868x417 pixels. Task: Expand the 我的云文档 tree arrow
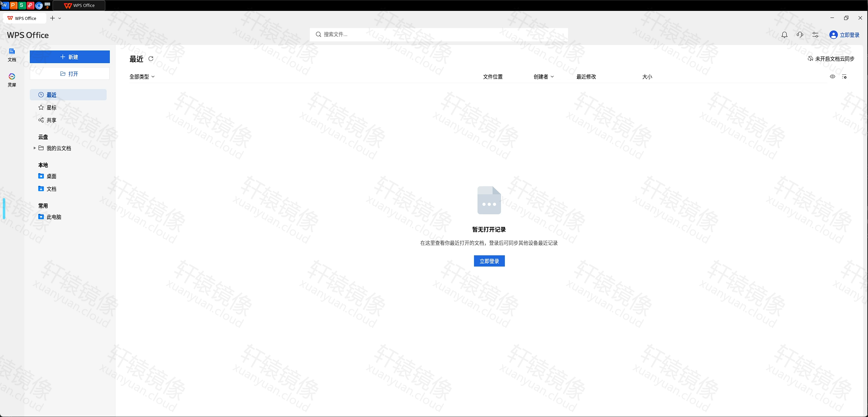click(34, 148)
